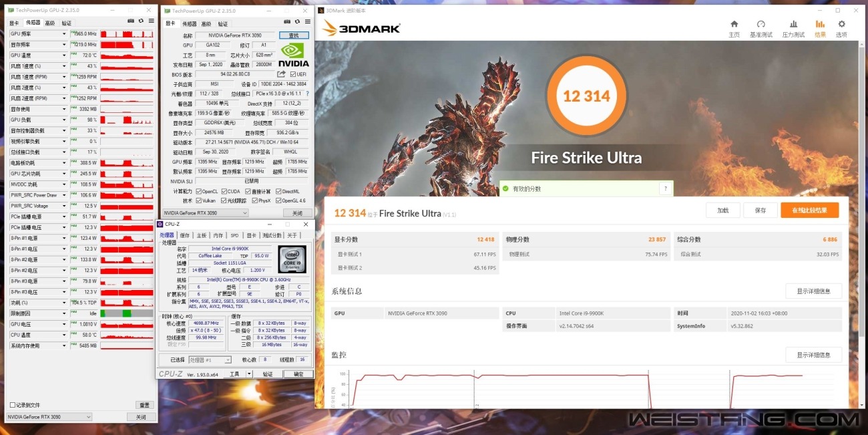Click the 查找 lookup button in GPU-Z
Screen dimensions: 868x435
294,35
